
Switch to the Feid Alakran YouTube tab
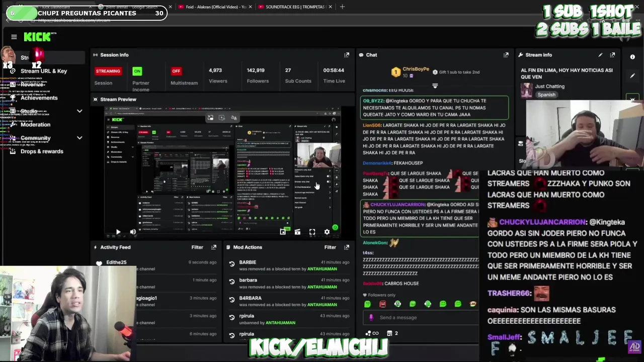point(215,7)
